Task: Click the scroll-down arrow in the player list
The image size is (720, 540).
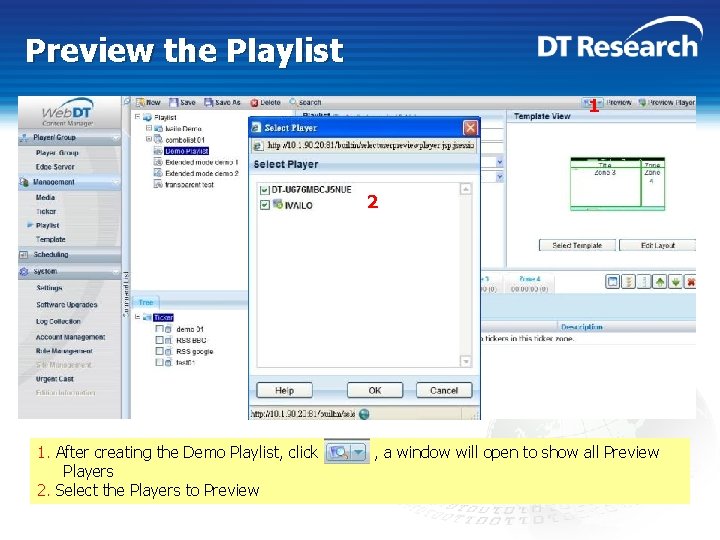Action: 466,361
